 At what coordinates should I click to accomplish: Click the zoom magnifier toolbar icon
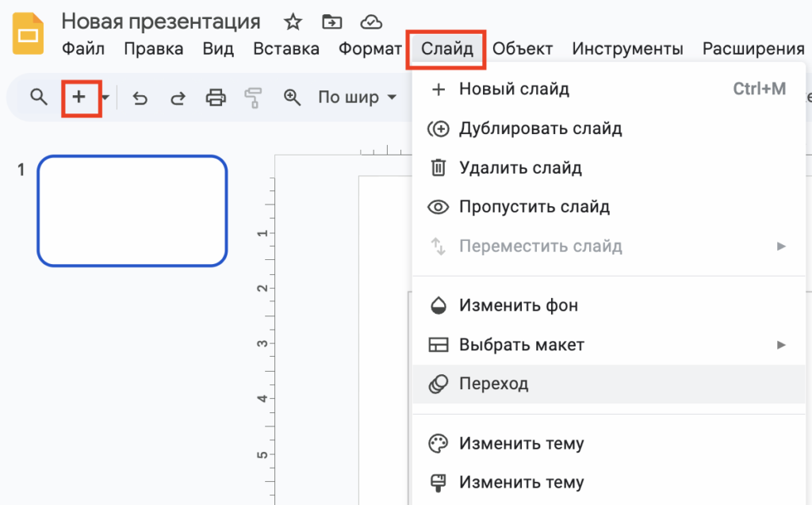(292, 97)
